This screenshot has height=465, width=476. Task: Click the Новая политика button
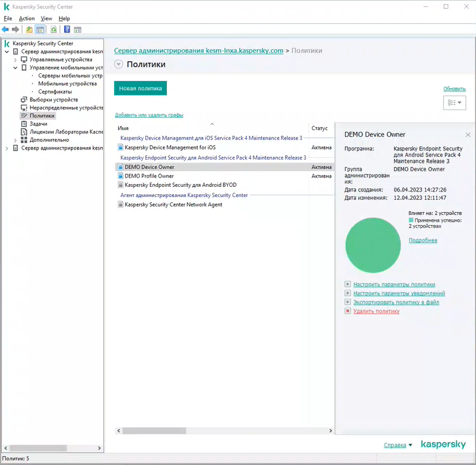[140, 88]
